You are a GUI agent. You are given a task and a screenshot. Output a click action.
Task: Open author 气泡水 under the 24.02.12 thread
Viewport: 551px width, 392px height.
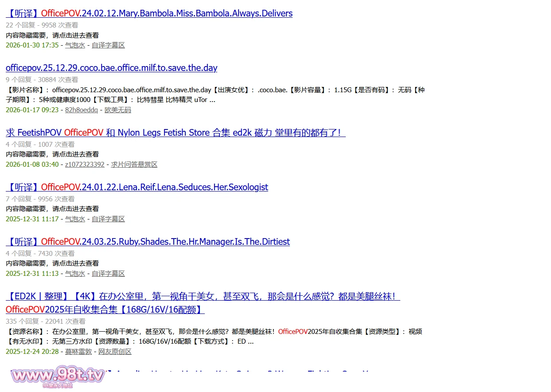[x=75, y=45]
